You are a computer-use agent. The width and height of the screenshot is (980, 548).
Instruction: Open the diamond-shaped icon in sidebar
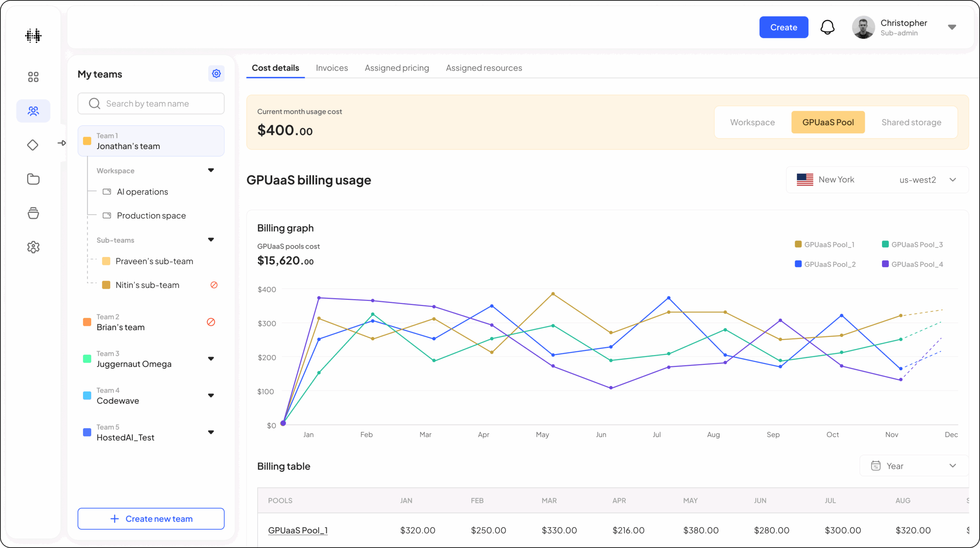(33, 145)
